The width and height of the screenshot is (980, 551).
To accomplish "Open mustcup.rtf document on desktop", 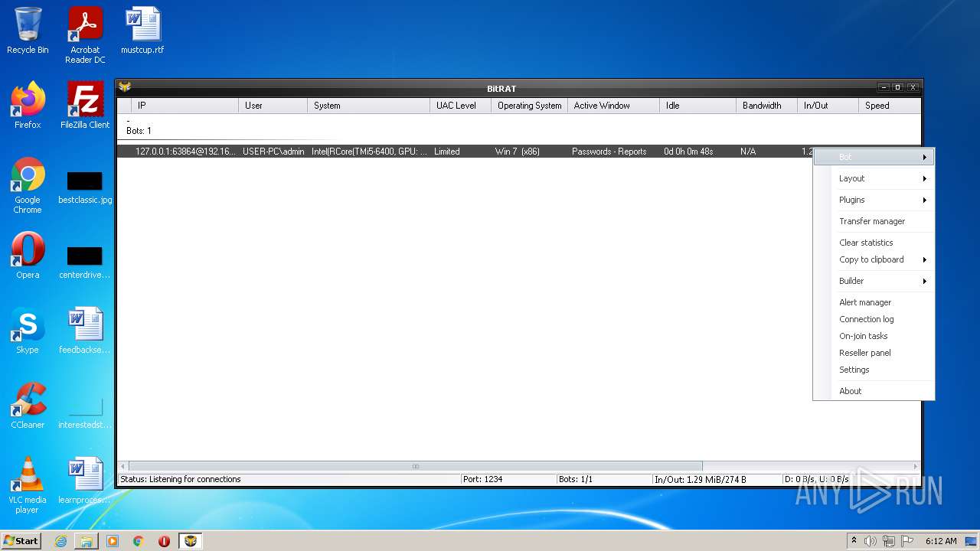I will tap(142, 31).
